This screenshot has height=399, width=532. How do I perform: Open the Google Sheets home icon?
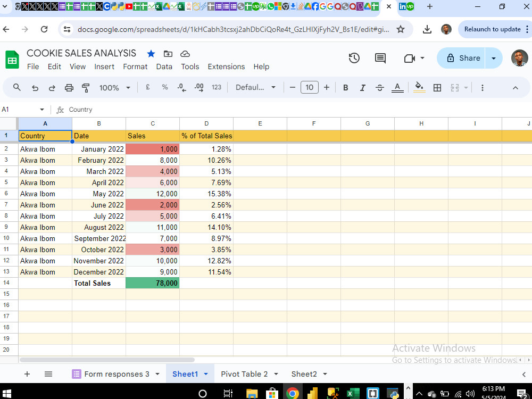coord(12,60)
